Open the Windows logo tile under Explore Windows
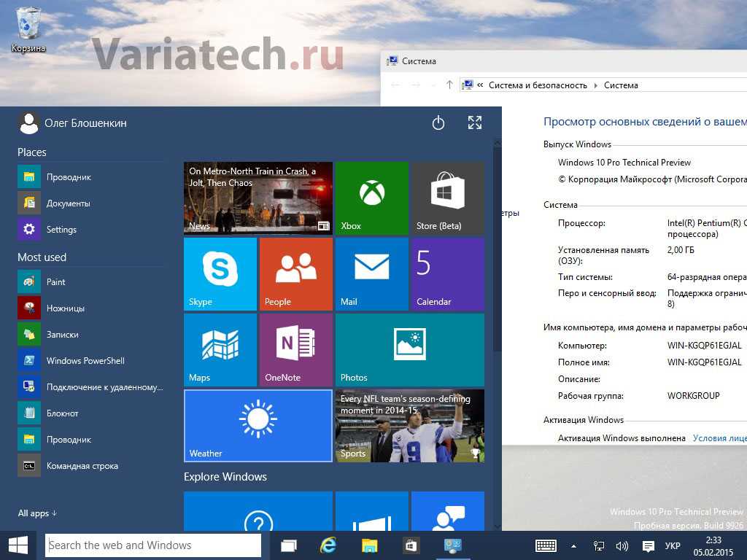This screenshot has width=747, height=560. (x=371, y=511)
